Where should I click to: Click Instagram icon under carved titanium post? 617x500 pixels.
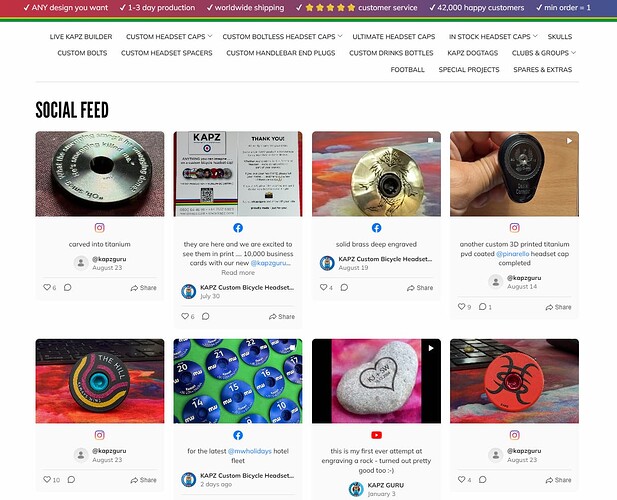(x=100, y=228)
